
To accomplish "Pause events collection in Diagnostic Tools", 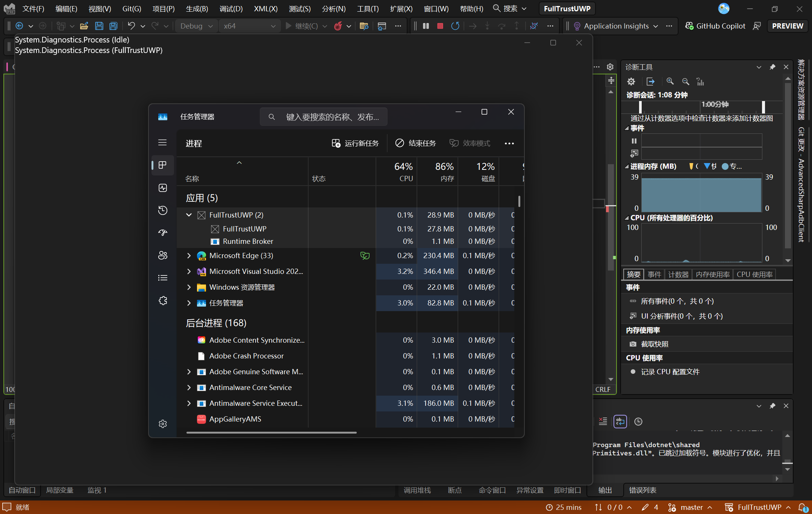I will point(634,141).
